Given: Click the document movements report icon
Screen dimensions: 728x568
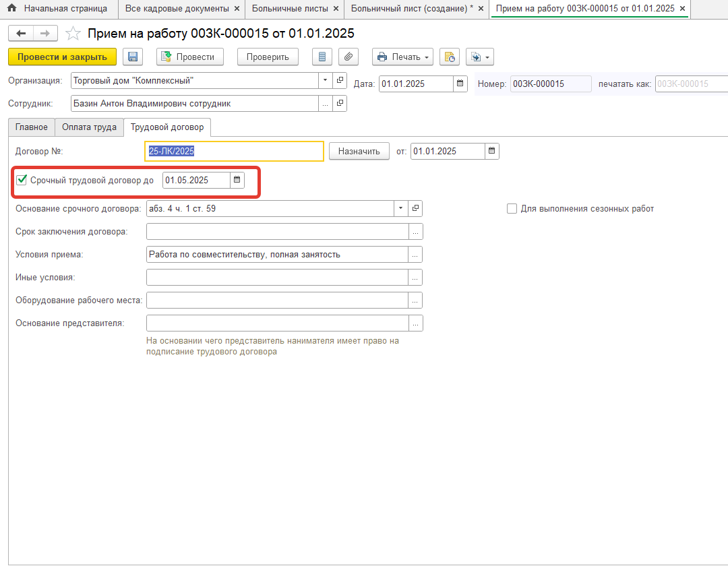Looking at the screenshot, I should click(322, 57).
